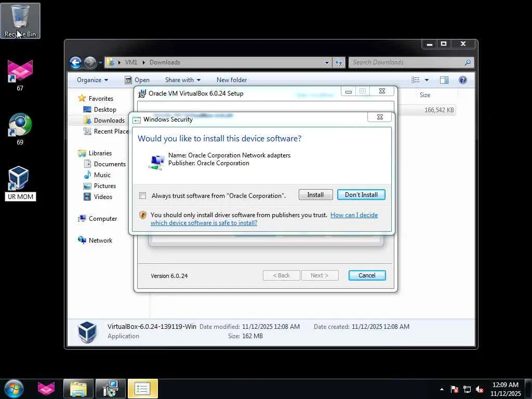Click the Change your view icon
The width and height of the screenshot is (532, 399).
coord(416,80)
